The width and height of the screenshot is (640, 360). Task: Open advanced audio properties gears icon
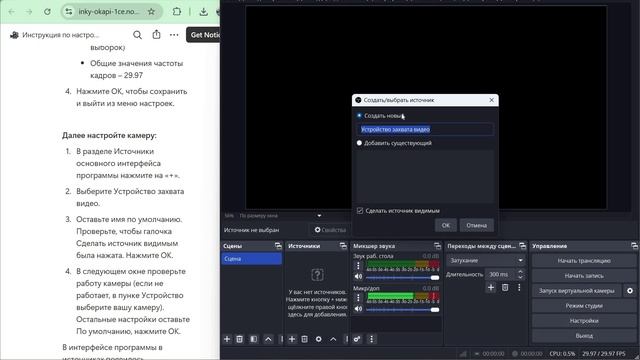[x=357, y=339]
